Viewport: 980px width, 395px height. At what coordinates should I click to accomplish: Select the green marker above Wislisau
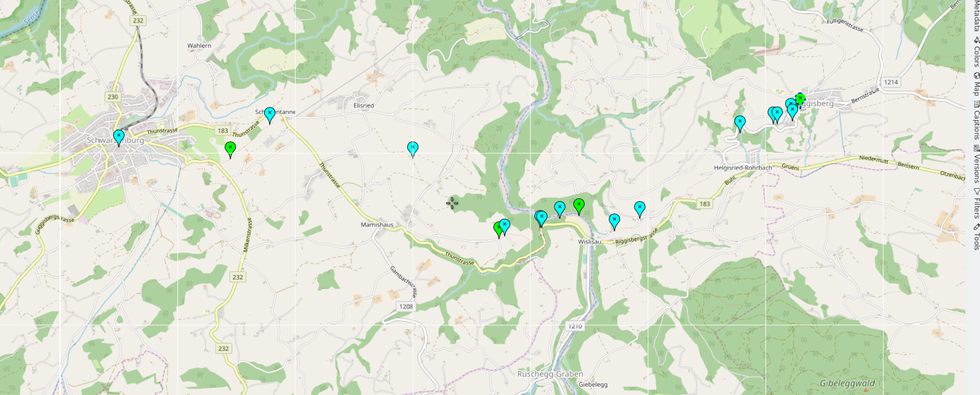pyautogui.click(x=579, y=206)
